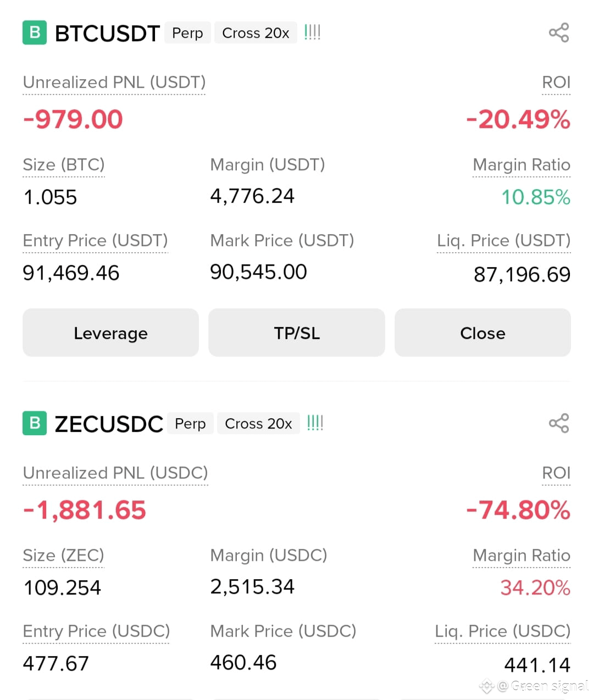Tap the Cross 20x tag on ZECUSDC
This screenshot has height=700, width=593.
pos(258,424)
